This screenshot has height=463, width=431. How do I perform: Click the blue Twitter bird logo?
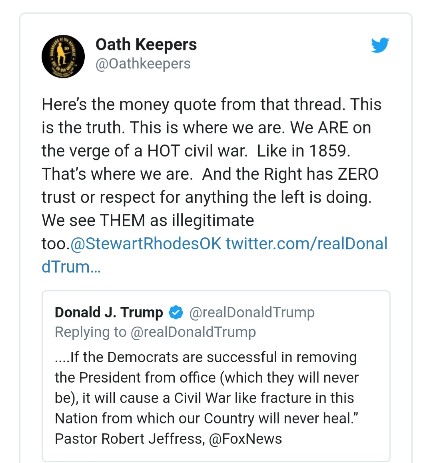click(x=380, y=45)
